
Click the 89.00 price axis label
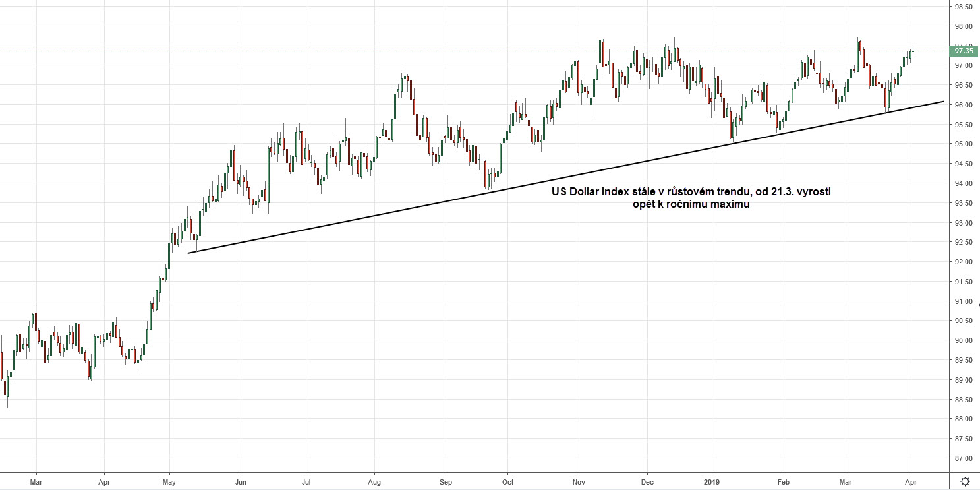tap(963, 381)
